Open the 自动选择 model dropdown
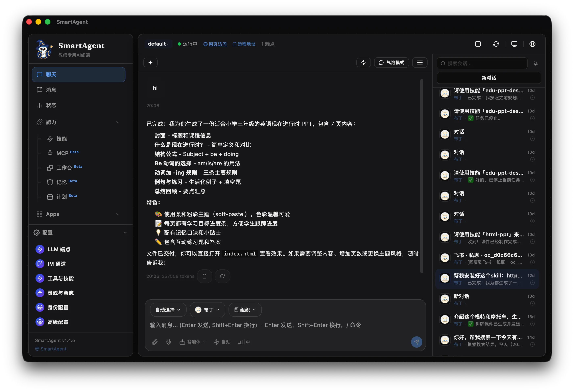The width and height of the screenshot is (574, 392). click(168, 310)
